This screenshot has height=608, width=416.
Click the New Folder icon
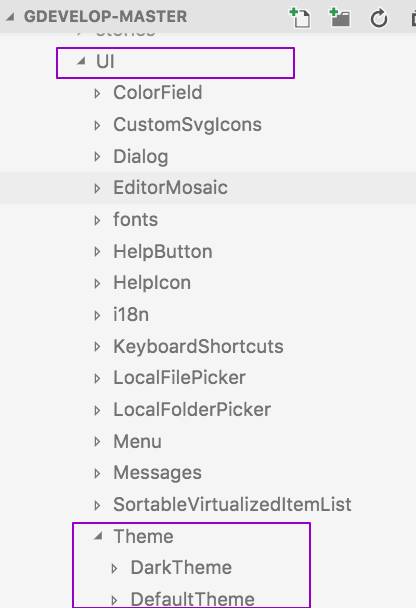(x=340, y=17)
